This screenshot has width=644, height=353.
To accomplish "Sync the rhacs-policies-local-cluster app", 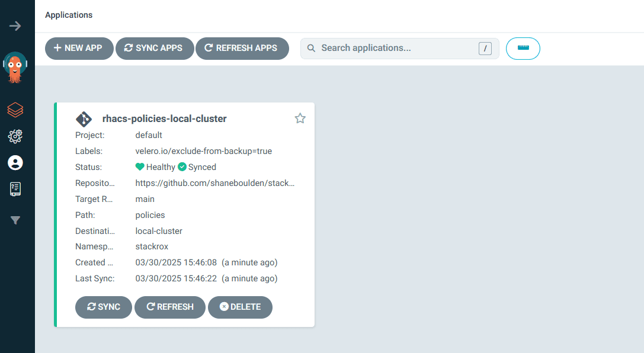I will pyautogui.click(x=103, y=307).
